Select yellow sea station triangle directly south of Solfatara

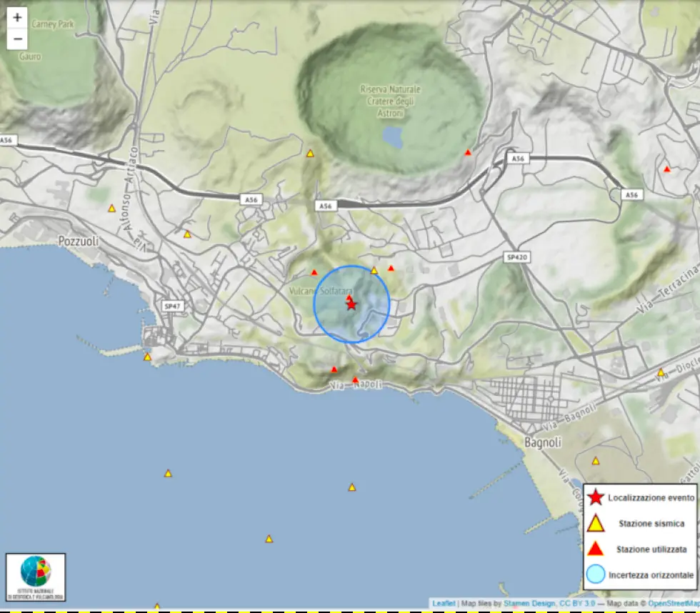[351, 487]
